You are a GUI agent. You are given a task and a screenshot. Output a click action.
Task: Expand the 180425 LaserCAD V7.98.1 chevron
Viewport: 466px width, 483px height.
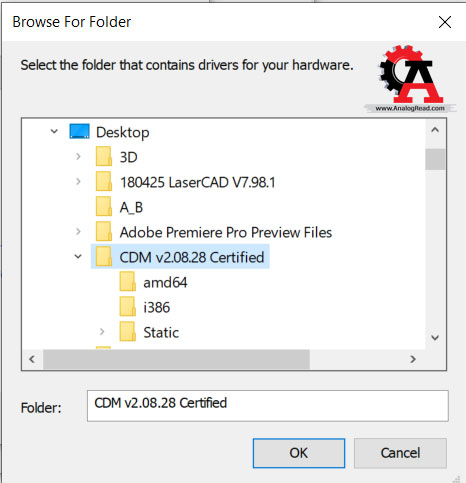point(78,181)
